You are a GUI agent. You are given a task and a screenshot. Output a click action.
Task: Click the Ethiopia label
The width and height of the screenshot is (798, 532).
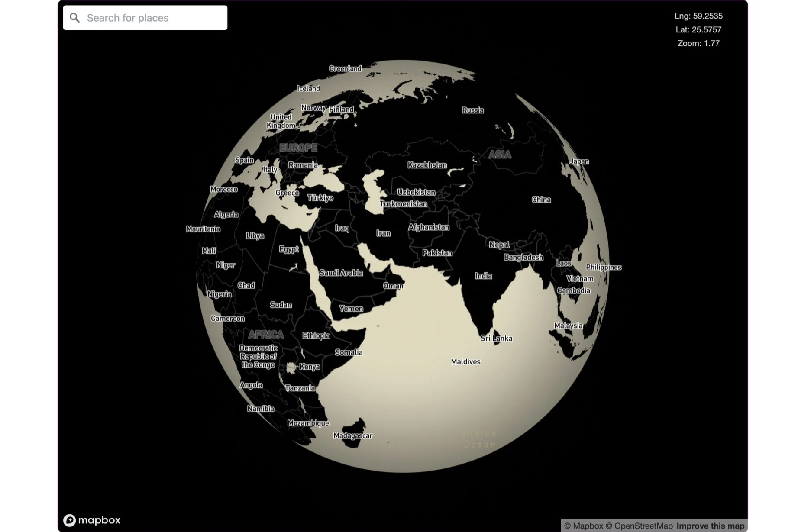coord(316,335)
